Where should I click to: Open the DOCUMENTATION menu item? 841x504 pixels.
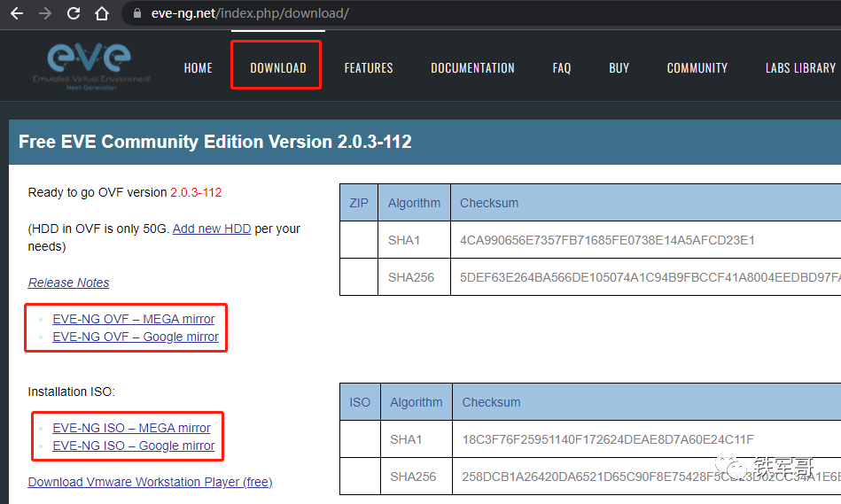(x=472, y=68)
